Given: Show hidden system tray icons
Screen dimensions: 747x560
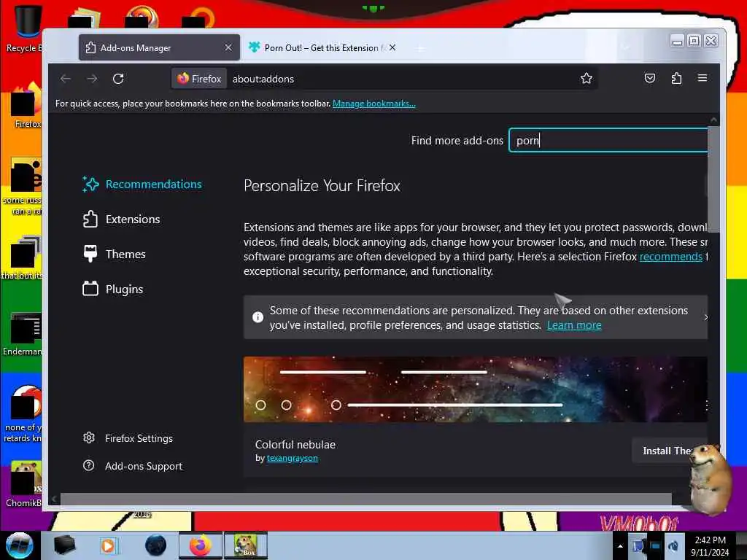Looking at the screenshot, I should pyautogui.click(x=620, y=546).
